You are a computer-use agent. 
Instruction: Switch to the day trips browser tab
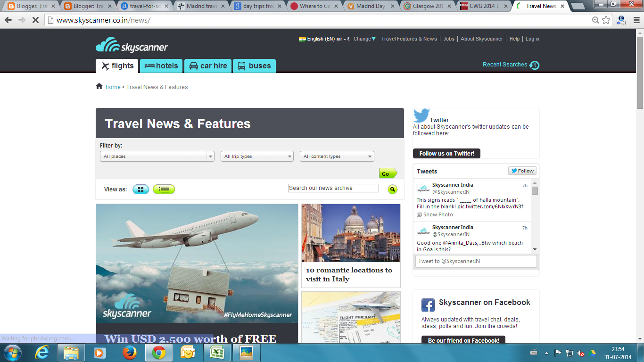click(257, 6)
